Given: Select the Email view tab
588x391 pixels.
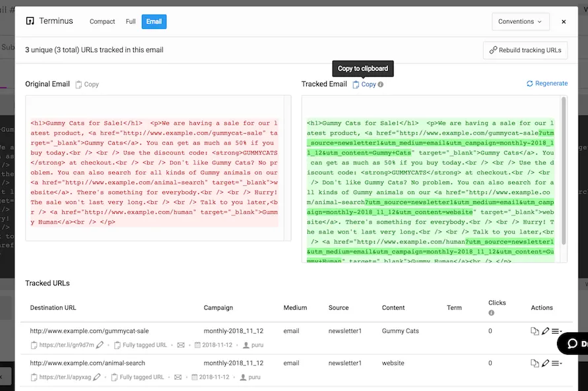Looking at the screenshot, I should pos(154,21).
